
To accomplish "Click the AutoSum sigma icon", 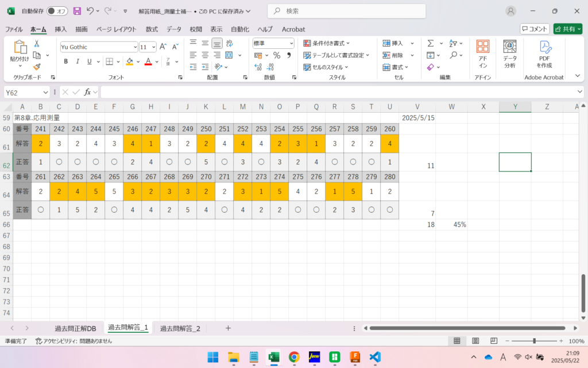I will pos(431,43).
